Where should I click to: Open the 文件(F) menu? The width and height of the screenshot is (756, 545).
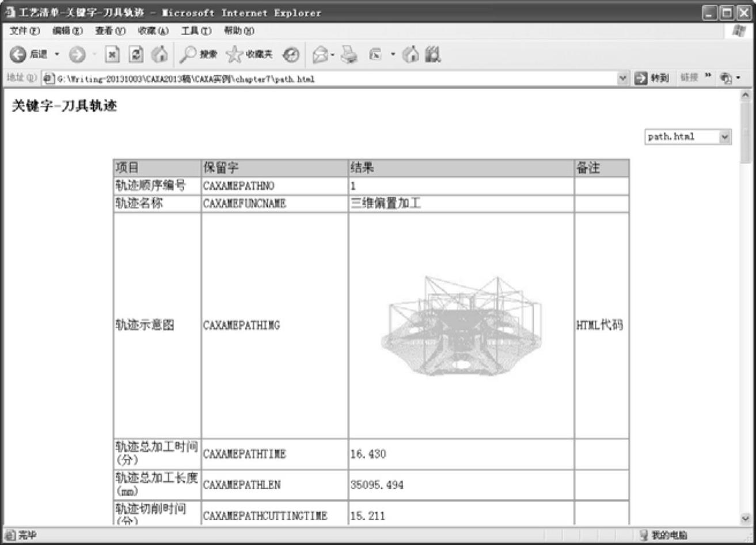point(25,31)
